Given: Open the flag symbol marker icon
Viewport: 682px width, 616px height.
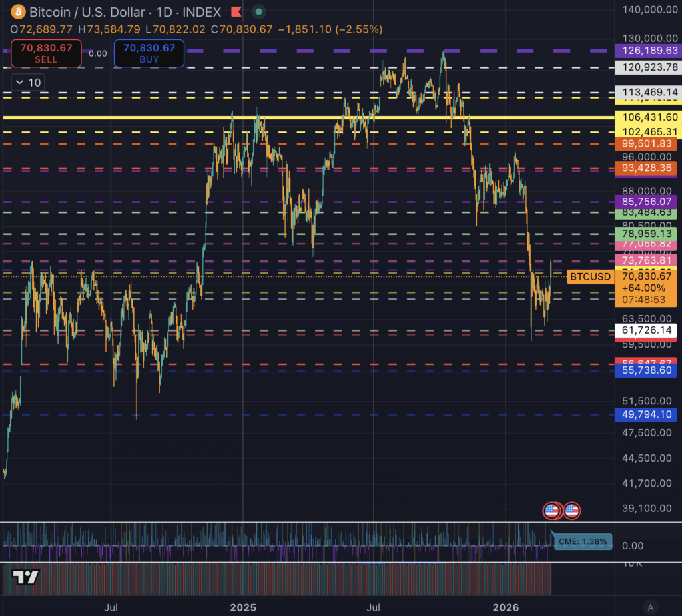Looking at the screenshot, I should 236,12.
